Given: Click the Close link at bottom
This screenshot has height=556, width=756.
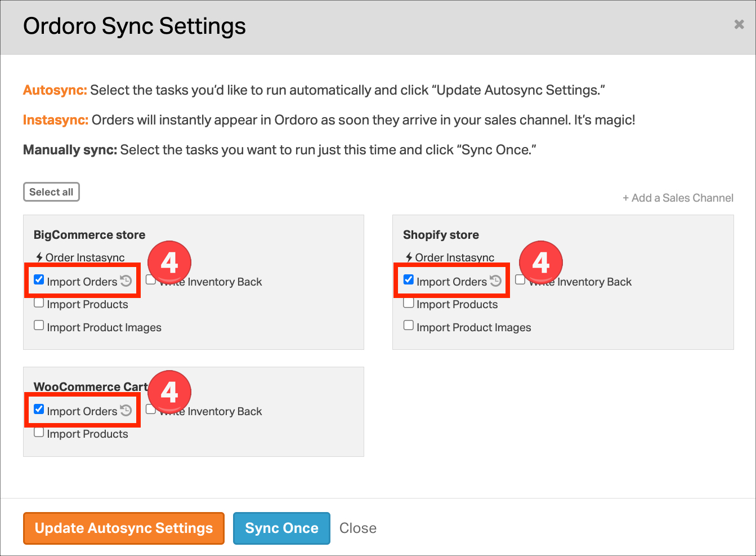Looking at the screenshot, I should (358, 528).
